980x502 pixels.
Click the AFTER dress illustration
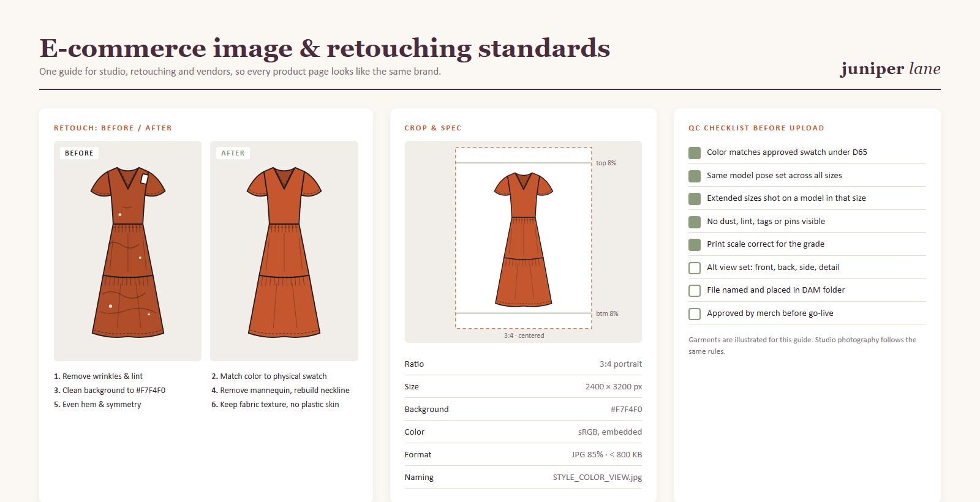(284, 252)
